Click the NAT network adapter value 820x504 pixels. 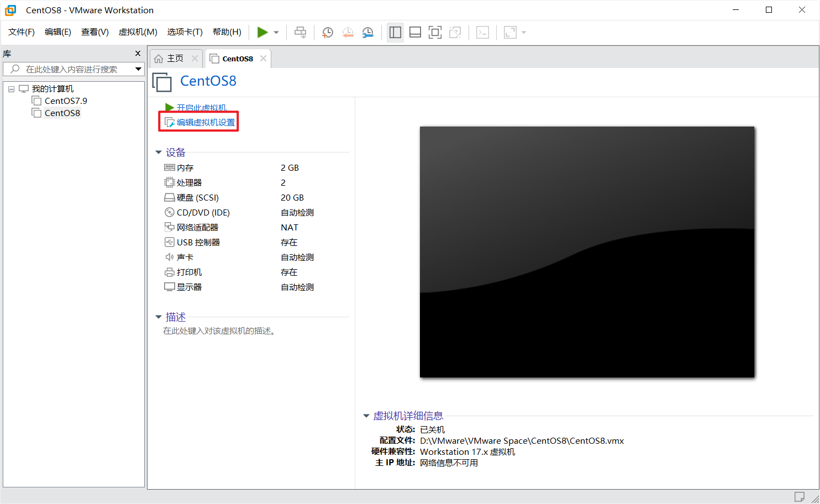(x=289, y=228)
